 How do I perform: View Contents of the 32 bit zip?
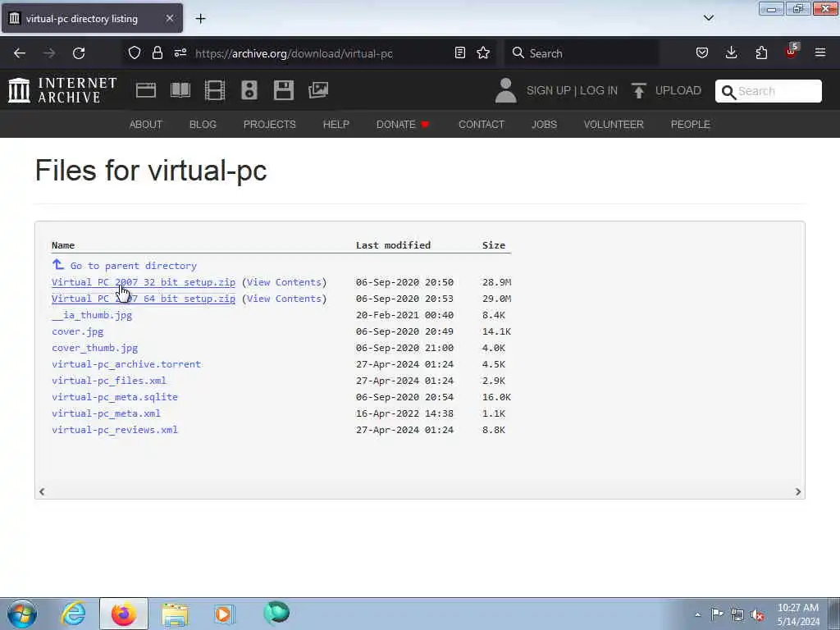click(x=284, y=282)
